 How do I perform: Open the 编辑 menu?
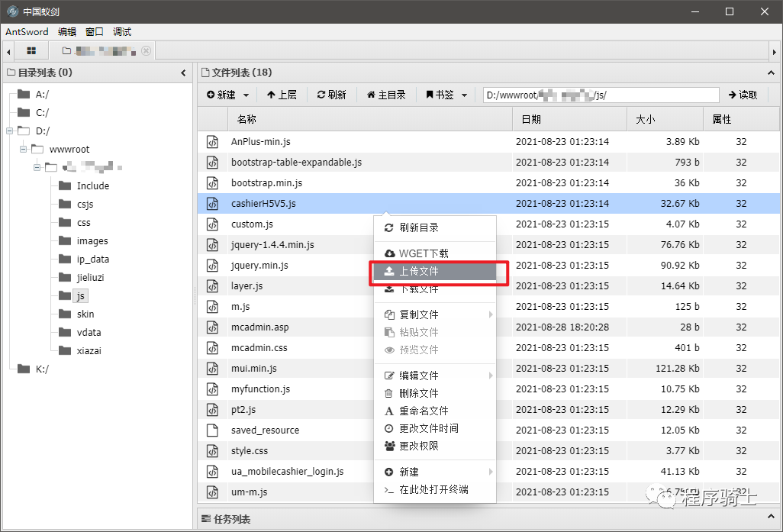click(x=66, y=31)
